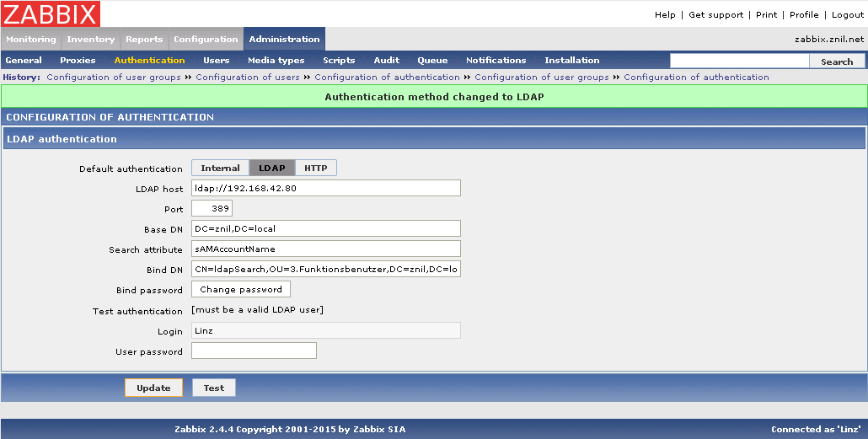Focus the Bind DN text field
Image resolution: width=868 pixels, height=439 pixels.
[x=326, y=270]
